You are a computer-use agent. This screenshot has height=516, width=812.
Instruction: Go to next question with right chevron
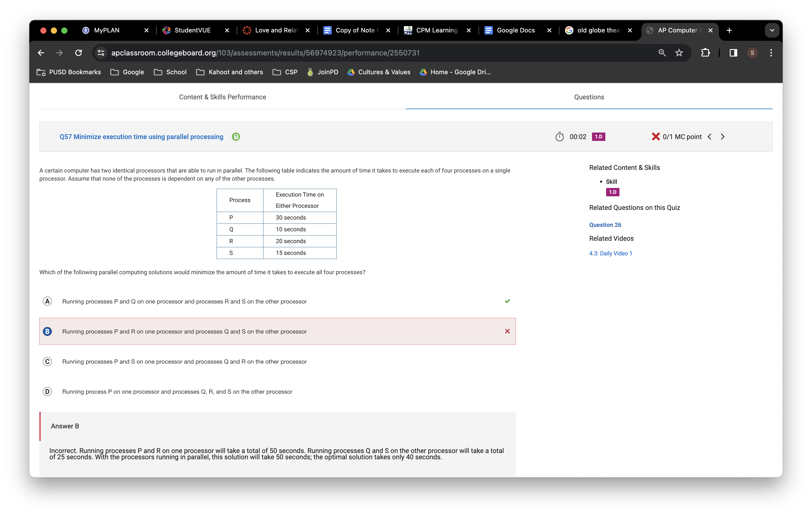tap(722, 137)
